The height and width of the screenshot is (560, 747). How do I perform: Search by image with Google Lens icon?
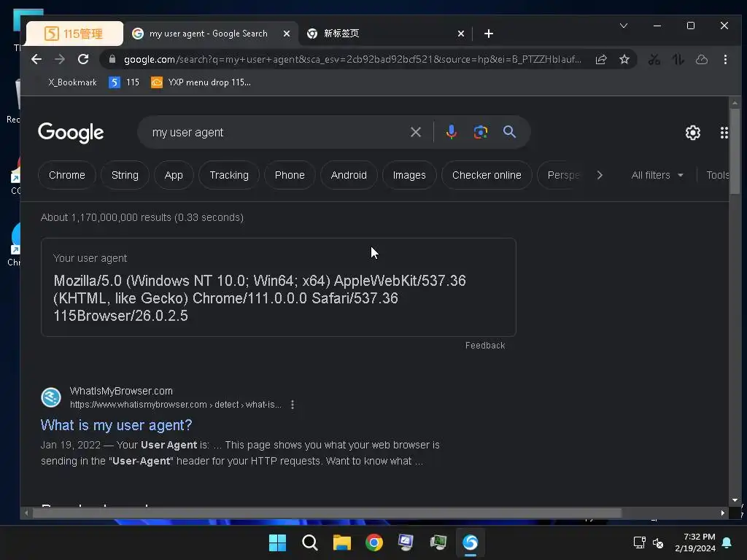coord(480,132)
